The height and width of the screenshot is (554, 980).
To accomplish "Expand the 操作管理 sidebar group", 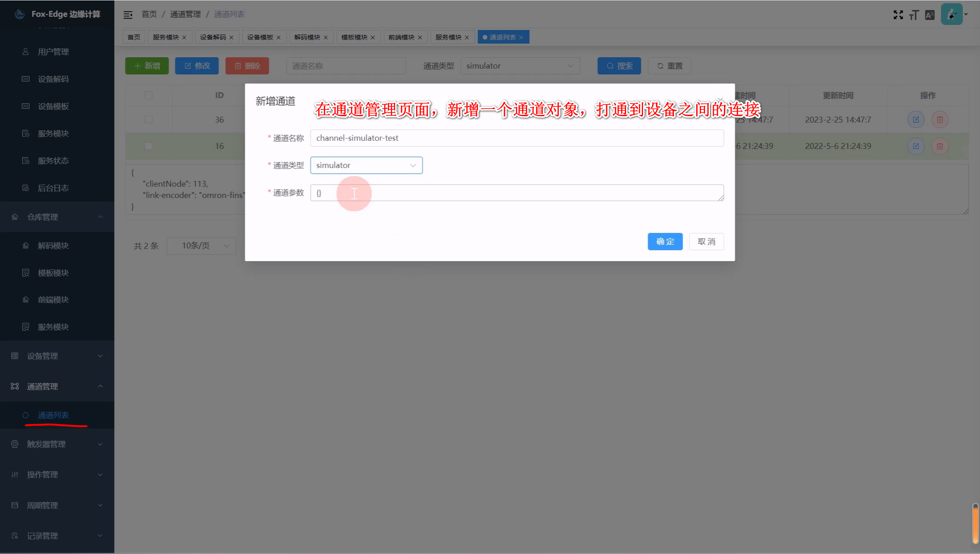I will point(57,475).
